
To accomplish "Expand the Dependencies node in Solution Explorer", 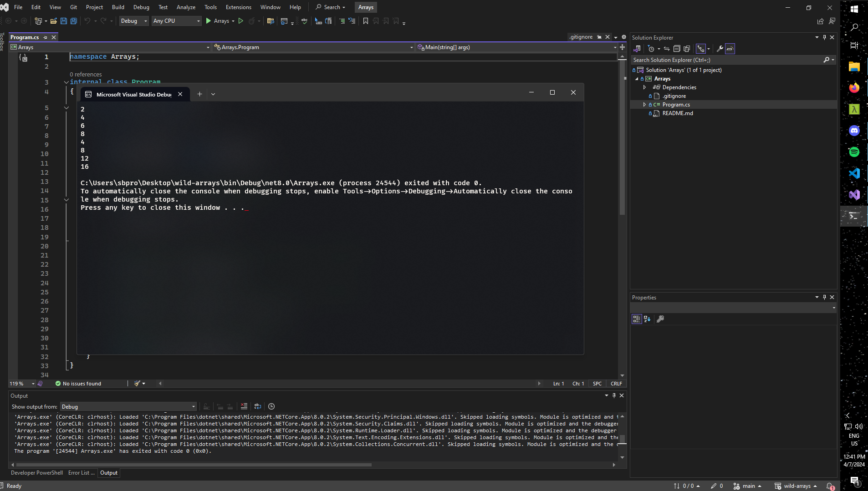I will (644, 87).
